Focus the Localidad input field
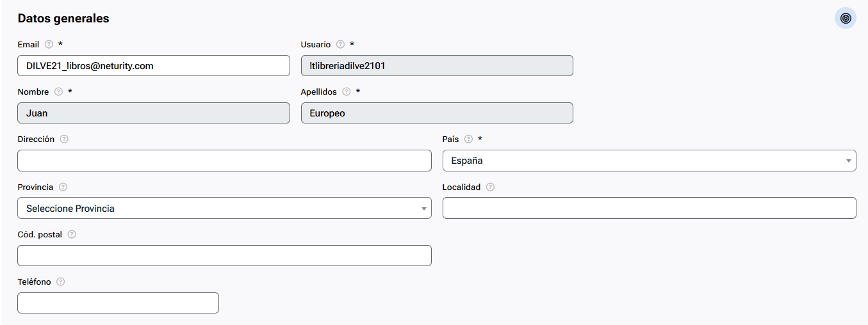 [649, 208]
